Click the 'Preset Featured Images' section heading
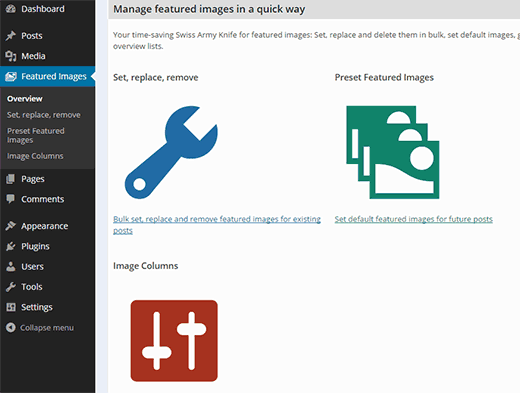Viewport: 520px width, 393px height. pyautogui.click(x=384, y=77)
